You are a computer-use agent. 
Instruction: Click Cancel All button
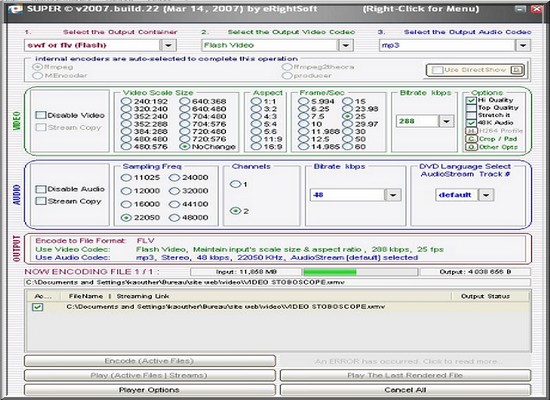click(x=405, y=390)
